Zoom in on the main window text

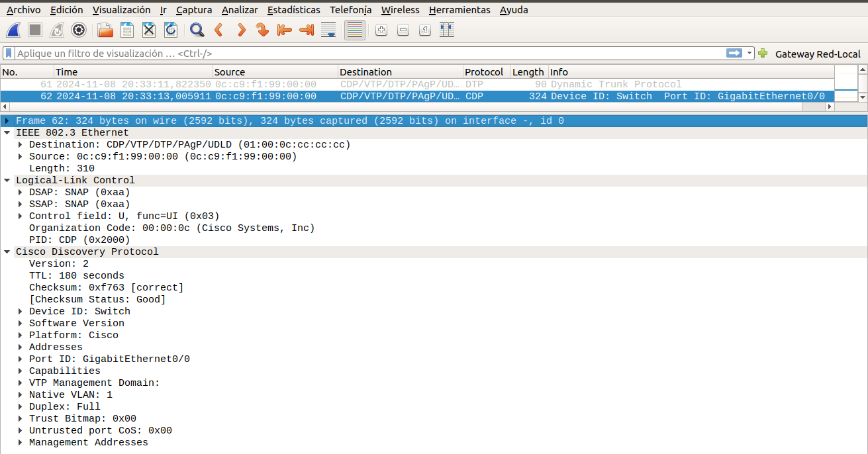tap(381, 30)
